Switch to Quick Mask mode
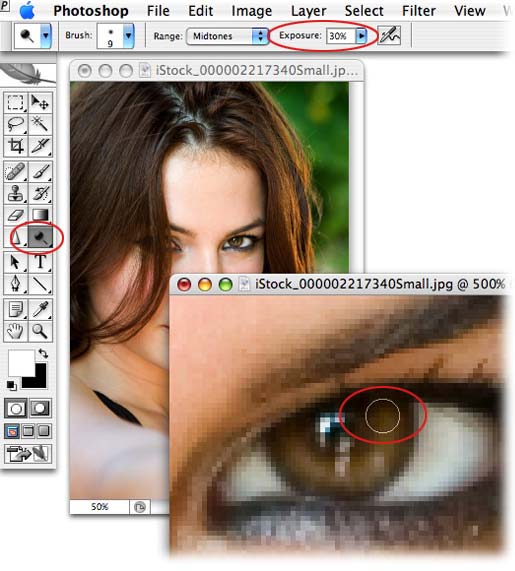The width and height of the screenshot is (515, 571). 40,408
